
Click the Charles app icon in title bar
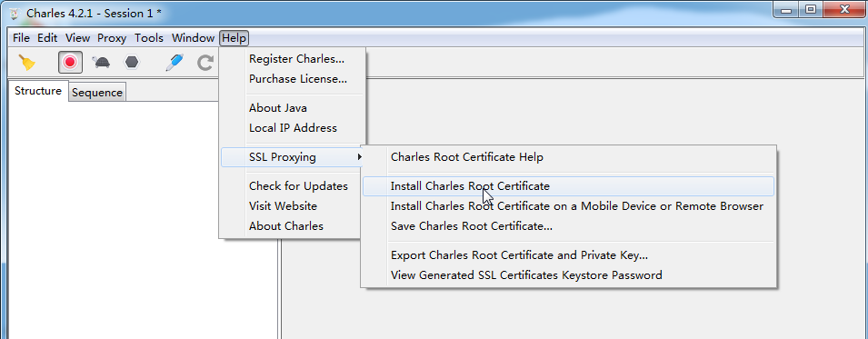[x=15, y=14]
